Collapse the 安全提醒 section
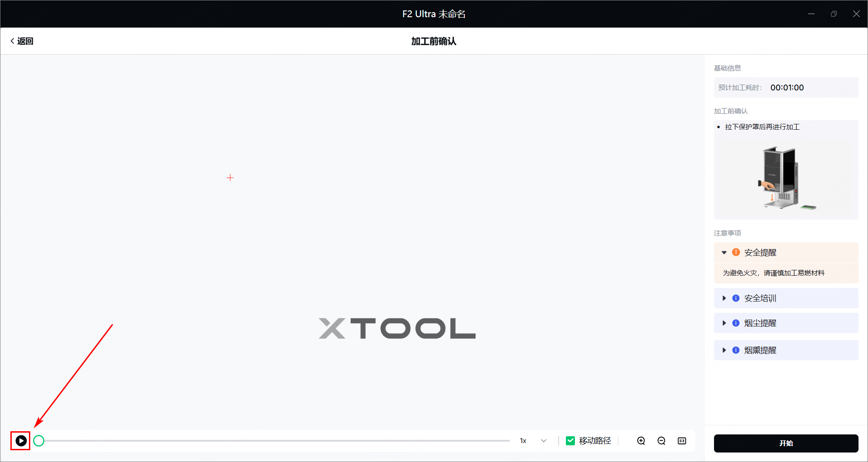The image size is (868, 462). [x=724, y=253]
